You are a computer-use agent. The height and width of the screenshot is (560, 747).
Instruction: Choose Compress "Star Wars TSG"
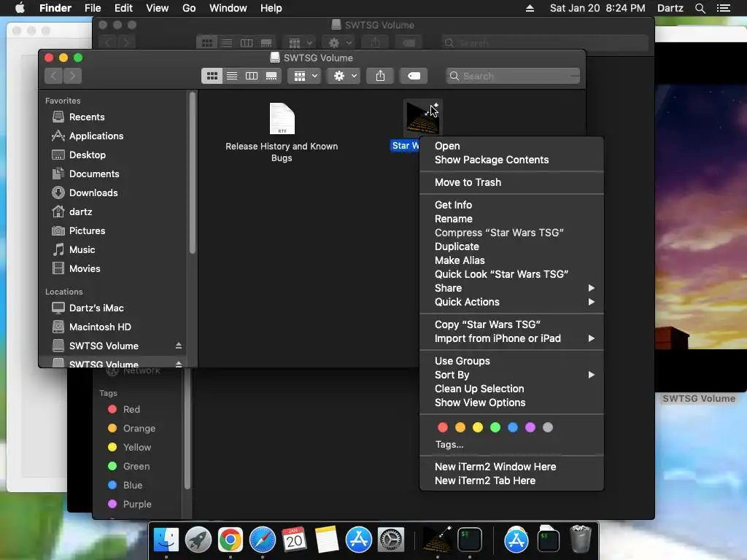tap(511, 233)
